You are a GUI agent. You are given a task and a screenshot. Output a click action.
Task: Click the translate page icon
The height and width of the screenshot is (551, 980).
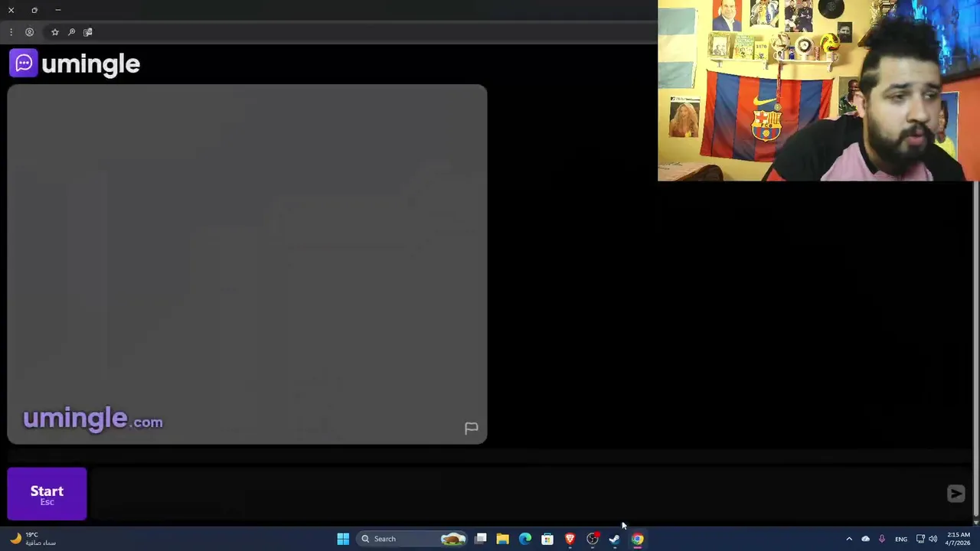(87, 32)
